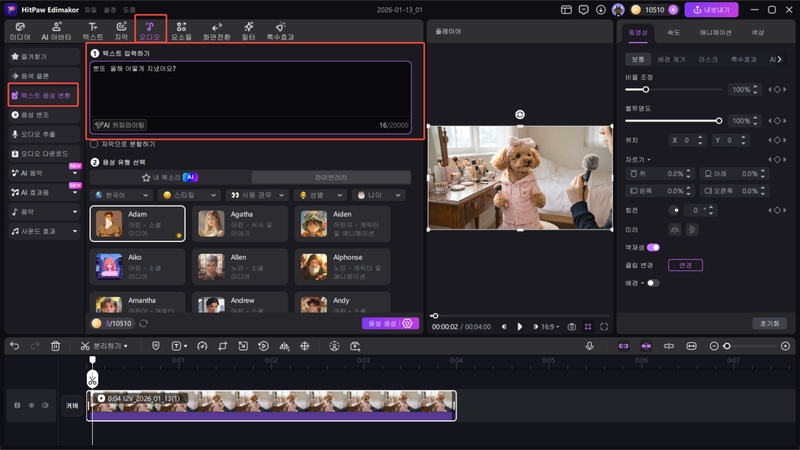
Task: Toggle the 역재생 (reverse playback) switch
Action: pyautogui.click(x=653, y=247)
